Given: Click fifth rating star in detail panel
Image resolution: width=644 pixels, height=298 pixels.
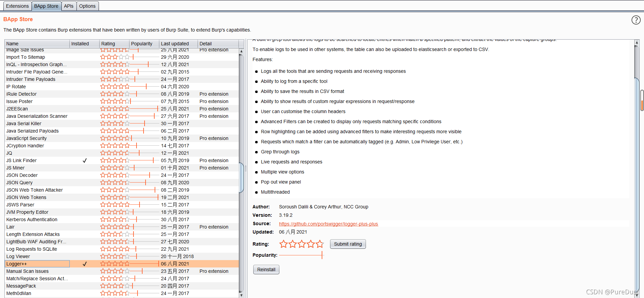Looking at the screenshot, I should point(320,244).
